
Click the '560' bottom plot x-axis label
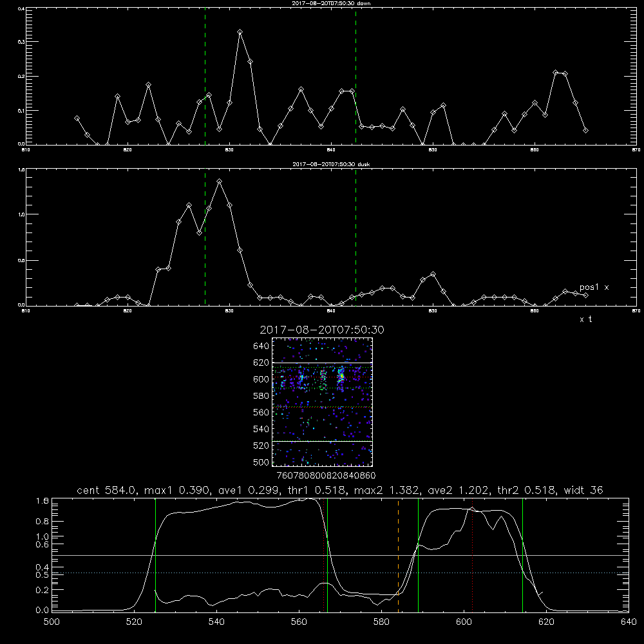299,621
